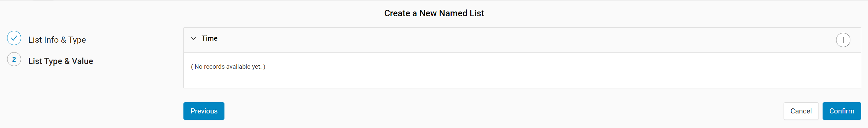Click the Create a New Named List title
Screen dimensions: 868x128
tap(434, 13)
